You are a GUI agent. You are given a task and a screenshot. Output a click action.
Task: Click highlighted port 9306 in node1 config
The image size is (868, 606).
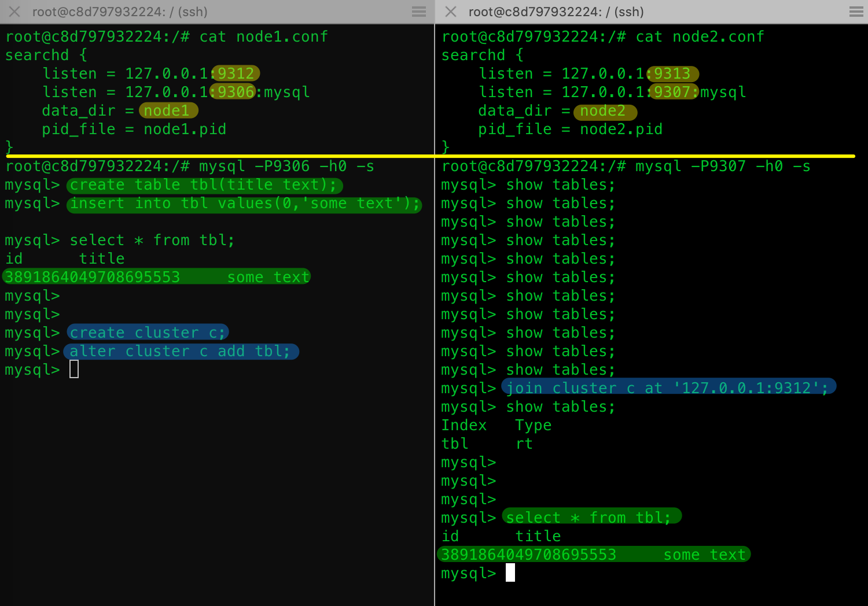(x=233, y=92)
